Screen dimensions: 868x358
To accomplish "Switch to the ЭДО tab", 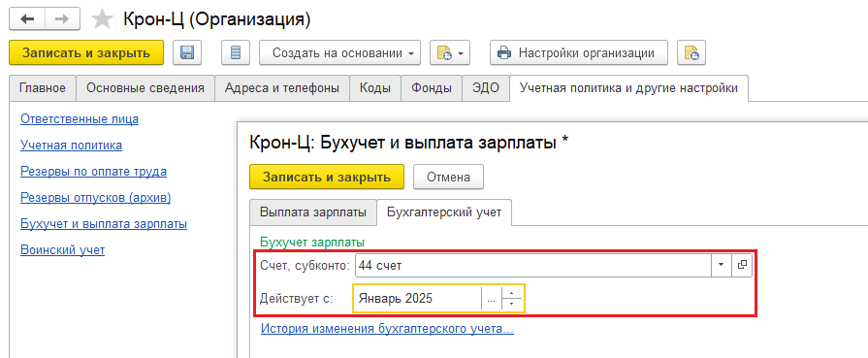I will (486, 88).
